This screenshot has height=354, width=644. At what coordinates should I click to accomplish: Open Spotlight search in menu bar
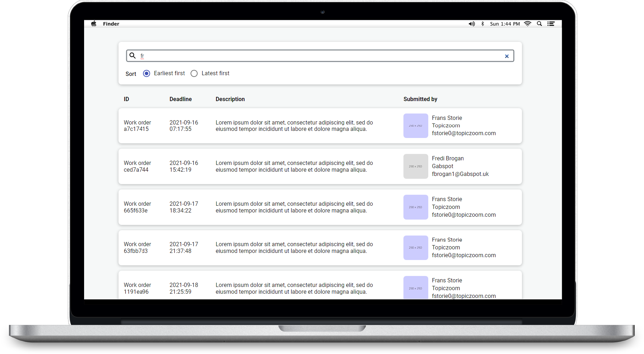[x=539, y=24]
